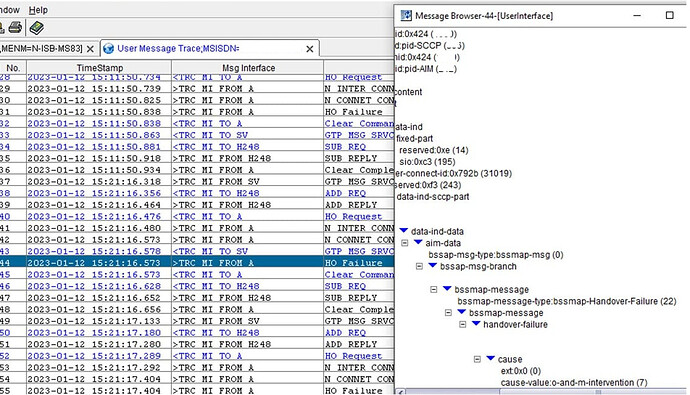Screen dimensions: 690x395
Task: Minimize the Message Browser-44 window
Action: (x=637, y=15)
